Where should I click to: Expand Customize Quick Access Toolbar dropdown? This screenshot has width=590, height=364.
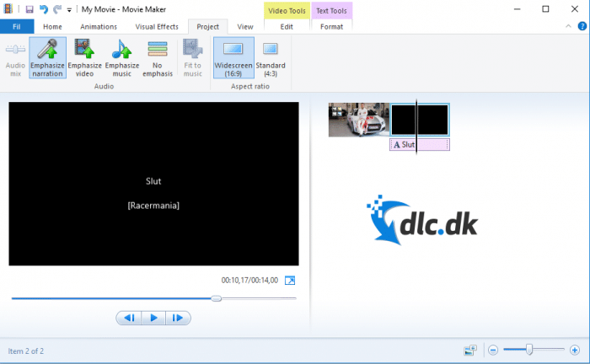click(x=69, y=10)
